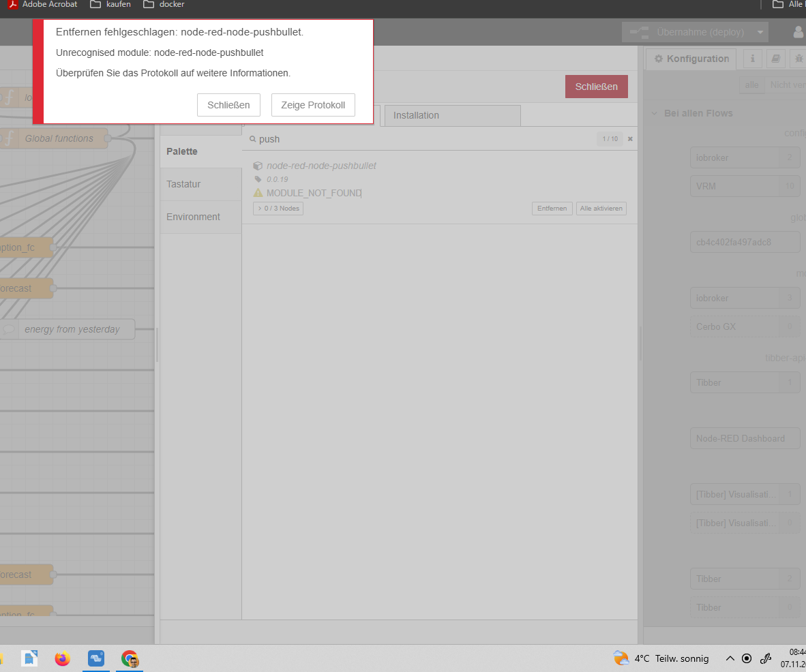Click the user account icon
Screen dimensions: 806x672
[x=798, y=32]
